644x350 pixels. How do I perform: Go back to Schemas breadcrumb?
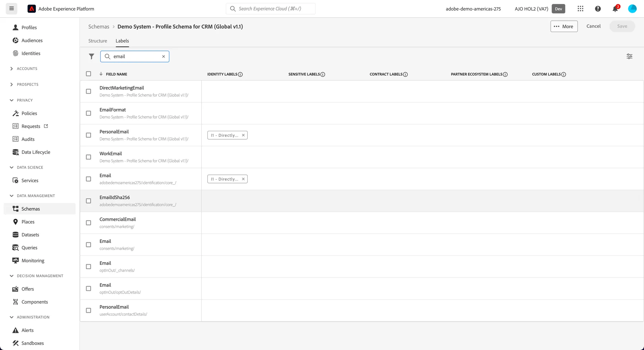pos(99,27)
